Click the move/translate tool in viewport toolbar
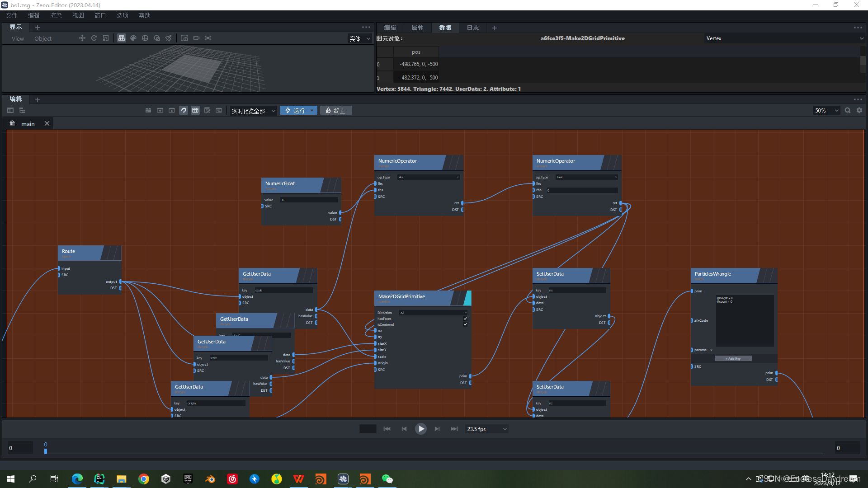The width and height of the screenshot is (868, 488). coord(82,38)
